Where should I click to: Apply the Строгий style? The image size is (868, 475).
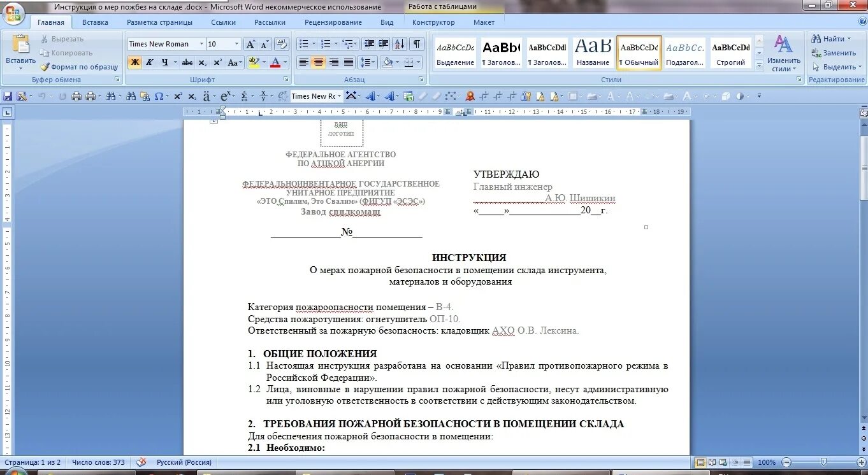tap(731, 52)
